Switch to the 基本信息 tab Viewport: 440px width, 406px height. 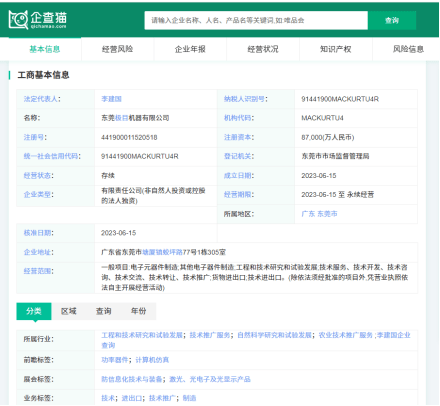pos(45,49)
